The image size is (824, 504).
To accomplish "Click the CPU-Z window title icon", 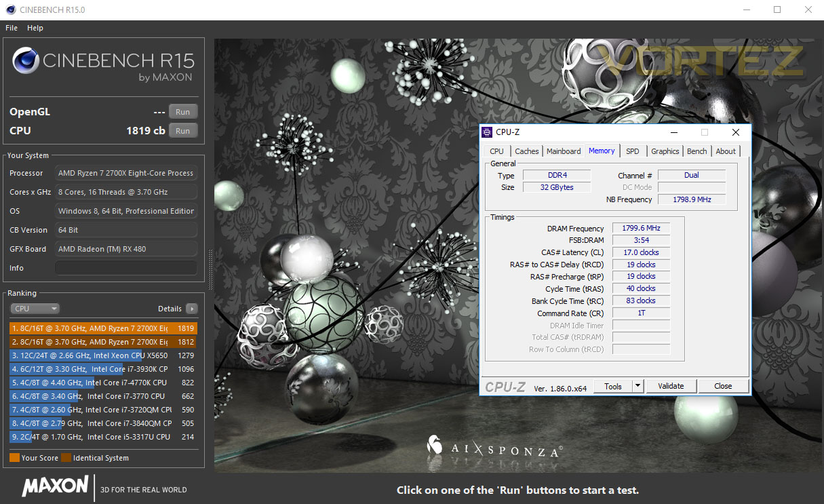I will pyautogui.click(x=487, y=132).
